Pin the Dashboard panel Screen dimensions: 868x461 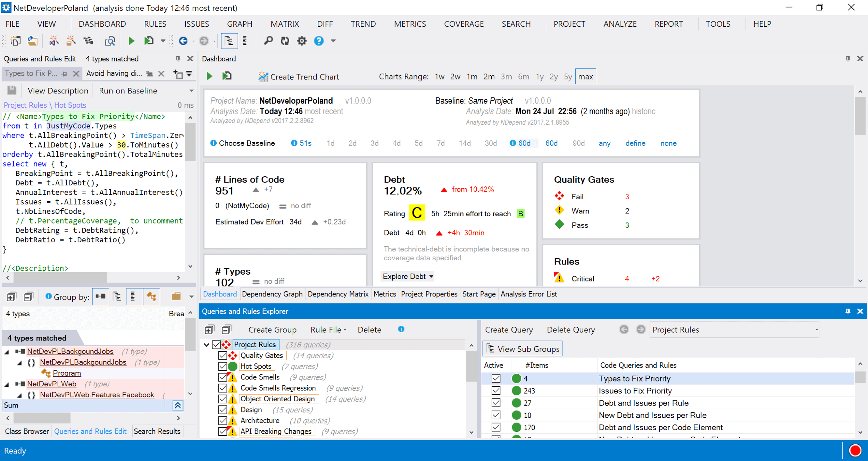[x=848, y=59]
